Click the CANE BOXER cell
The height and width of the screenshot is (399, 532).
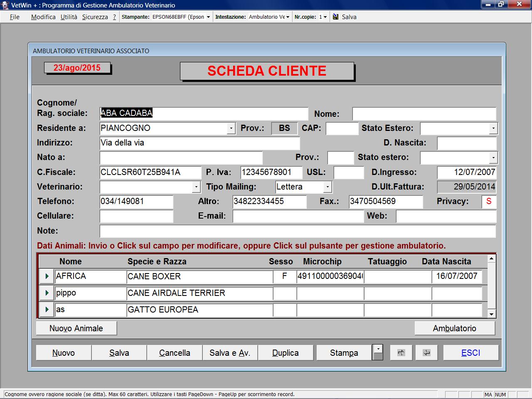tap(199, 276)
